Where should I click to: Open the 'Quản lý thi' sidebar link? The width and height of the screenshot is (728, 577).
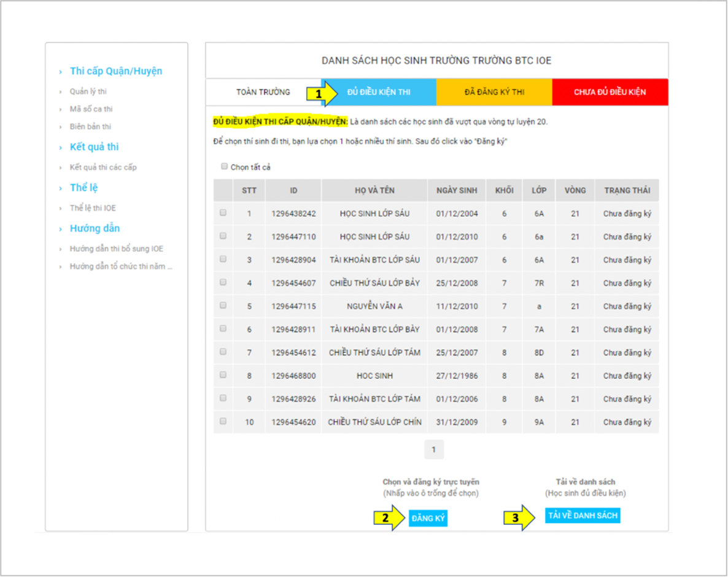88,91
